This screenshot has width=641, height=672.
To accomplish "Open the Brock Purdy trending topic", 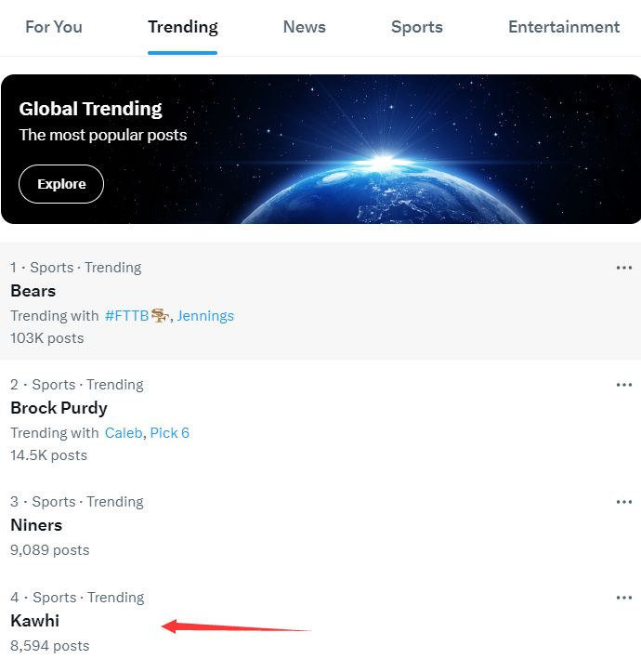I will pyautogui.click(x=59, y=408).
